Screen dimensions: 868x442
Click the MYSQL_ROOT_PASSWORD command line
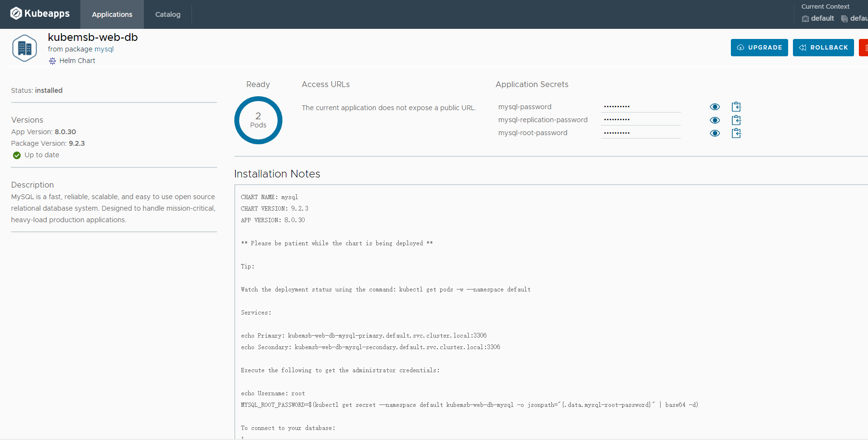pos(470,405)
